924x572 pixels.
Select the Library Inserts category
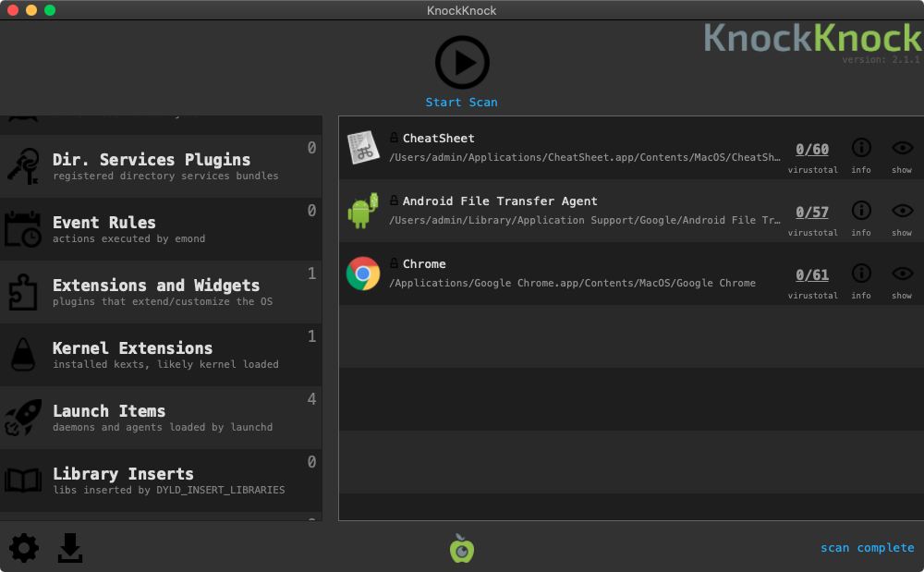[161, 481]
